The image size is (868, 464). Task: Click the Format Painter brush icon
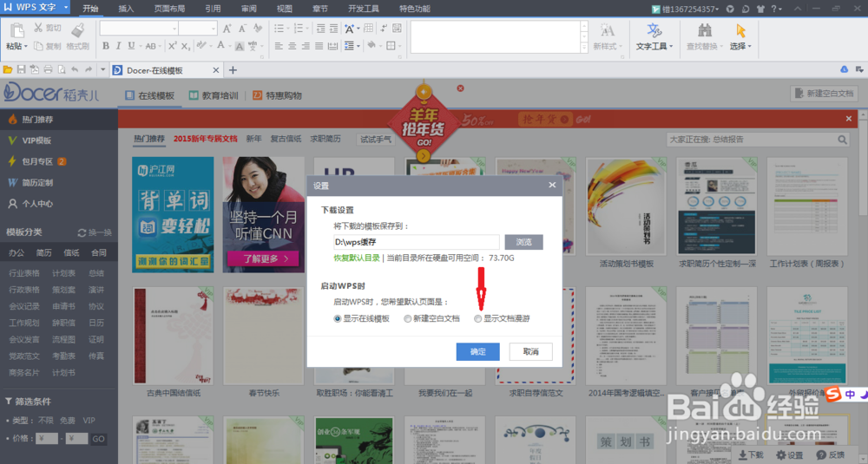[78, 29]
